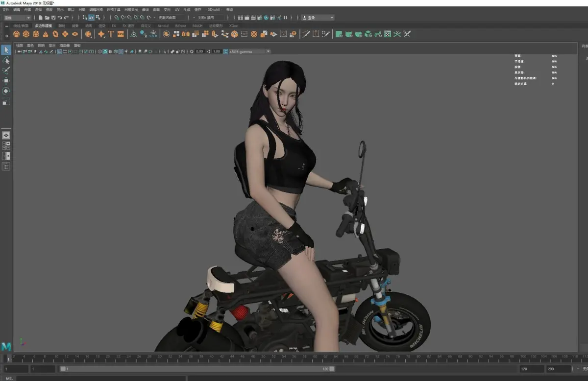588x381 pixels.
Task: Click the star-shaped Sculpt shelf icon
Action: coord(101,34)
